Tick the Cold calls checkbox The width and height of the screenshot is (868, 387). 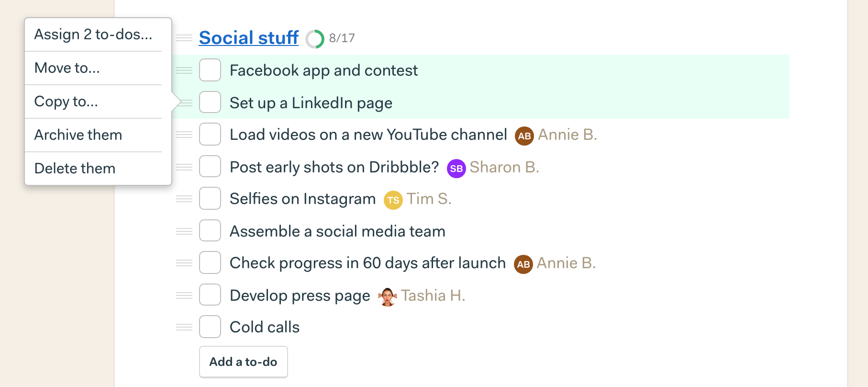[x=210, y=327]
